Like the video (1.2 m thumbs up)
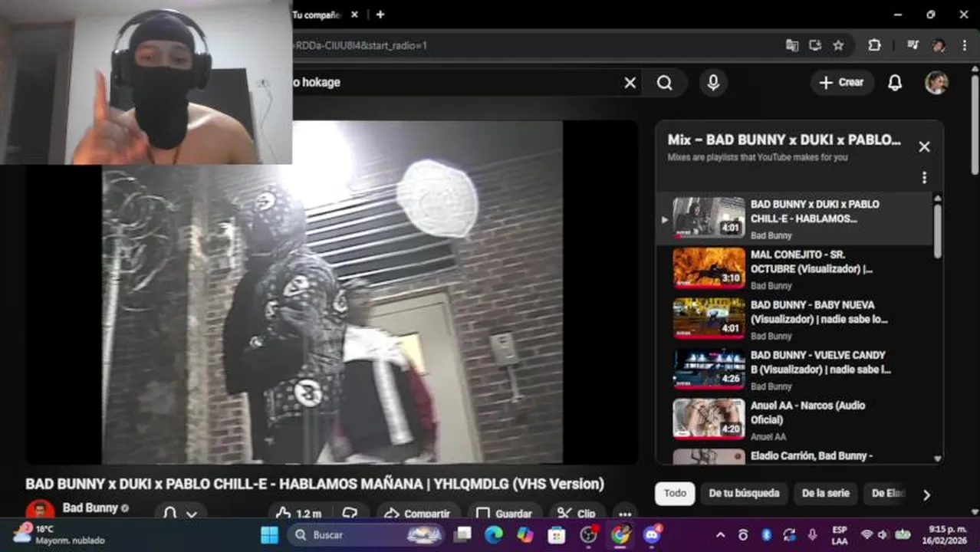 click(x=299, y=513)
